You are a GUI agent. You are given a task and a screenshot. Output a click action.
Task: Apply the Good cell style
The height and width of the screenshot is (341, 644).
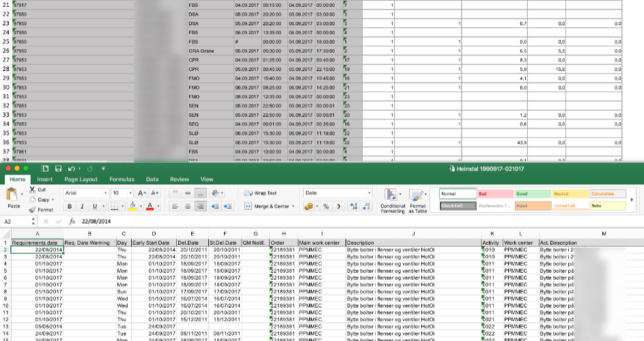pos(533,194)
